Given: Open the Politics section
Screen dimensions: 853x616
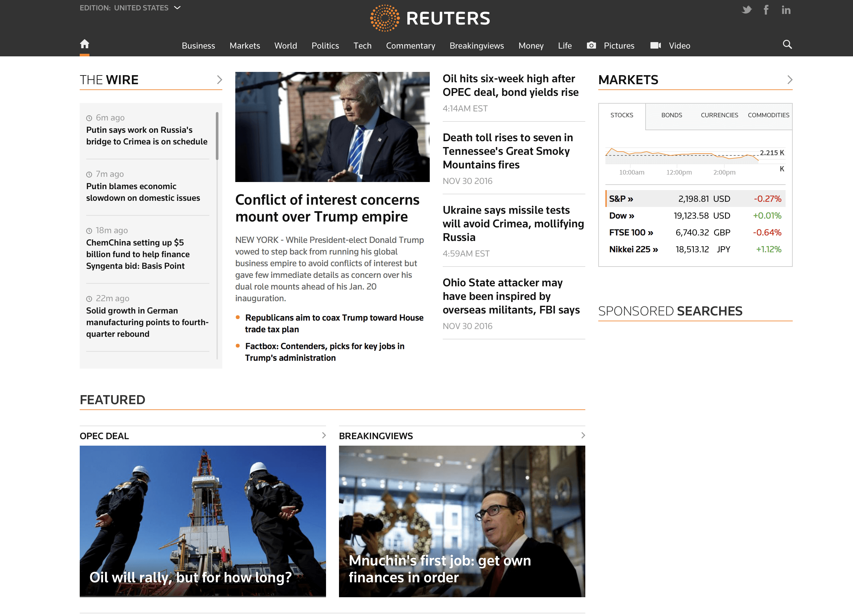Looking at the screenshot, I should click(x=325, y=45).
